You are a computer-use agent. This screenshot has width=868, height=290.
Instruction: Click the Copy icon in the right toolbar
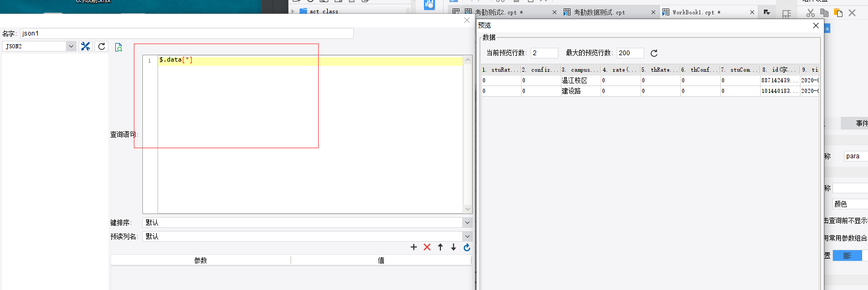[x=824, y=13]
